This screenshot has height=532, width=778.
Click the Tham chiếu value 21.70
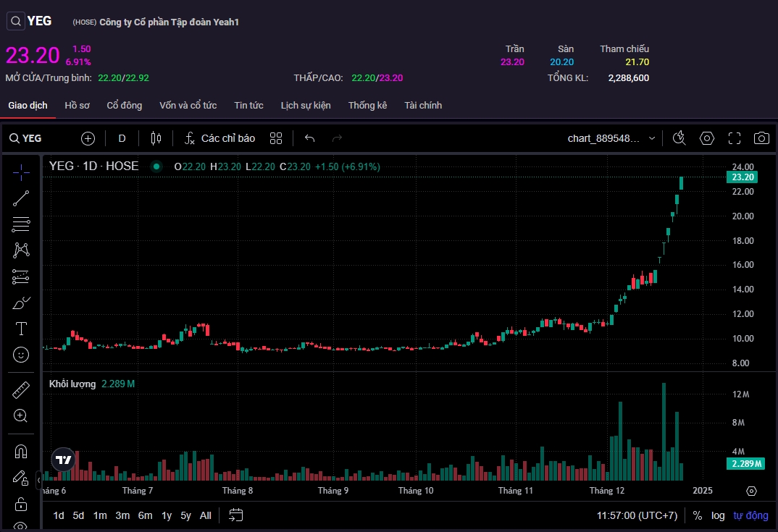click(x=637, y=62)
